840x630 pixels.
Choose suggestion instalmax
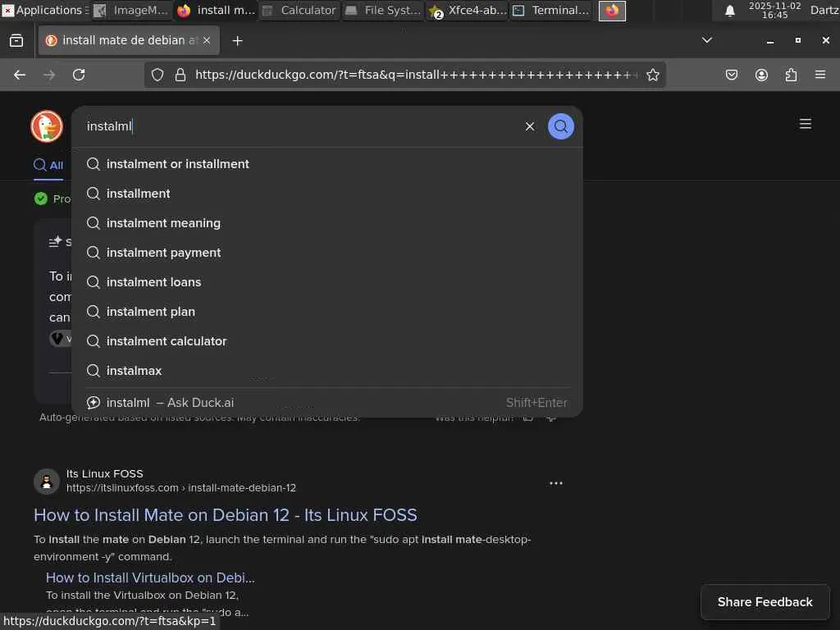coord(326,371)
